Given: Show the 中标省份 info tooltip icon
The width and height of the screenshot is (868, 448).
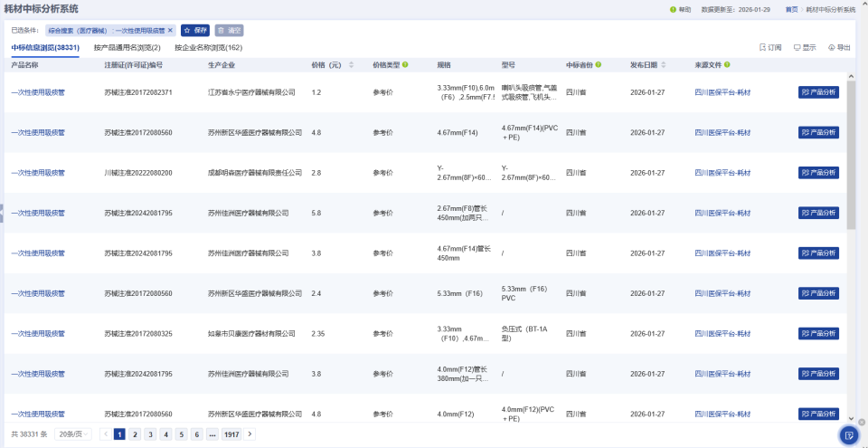Looking at the screenshot, I should click(599, 65).
